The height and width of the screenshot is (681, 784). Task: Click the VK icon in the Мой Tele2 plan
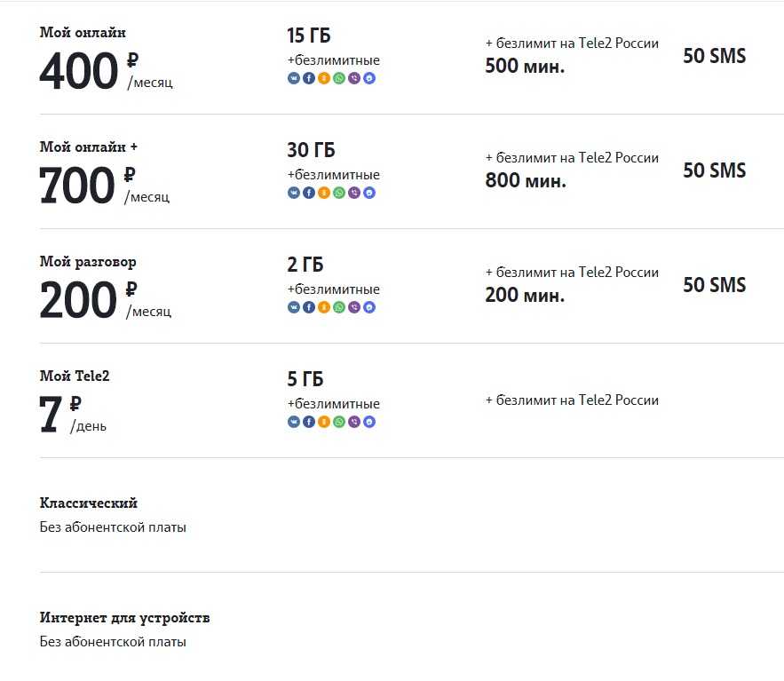(x=294, y=422)
